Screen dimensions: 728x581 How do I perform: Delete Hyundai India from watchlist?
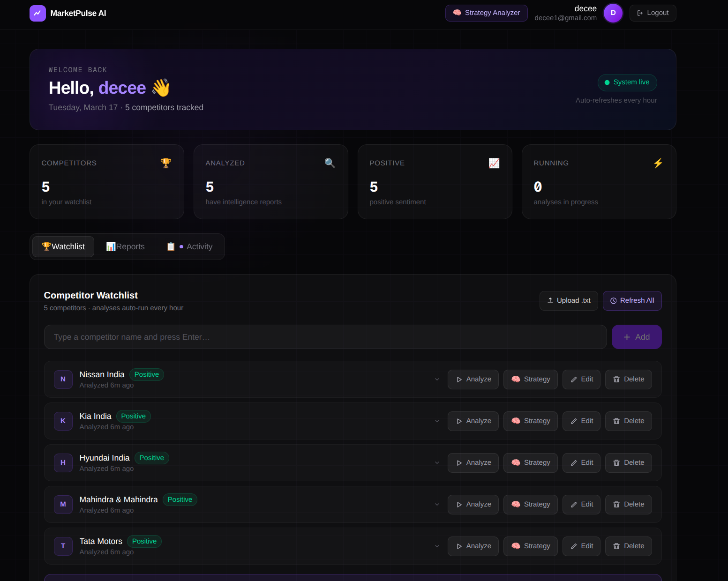point(629,463)
